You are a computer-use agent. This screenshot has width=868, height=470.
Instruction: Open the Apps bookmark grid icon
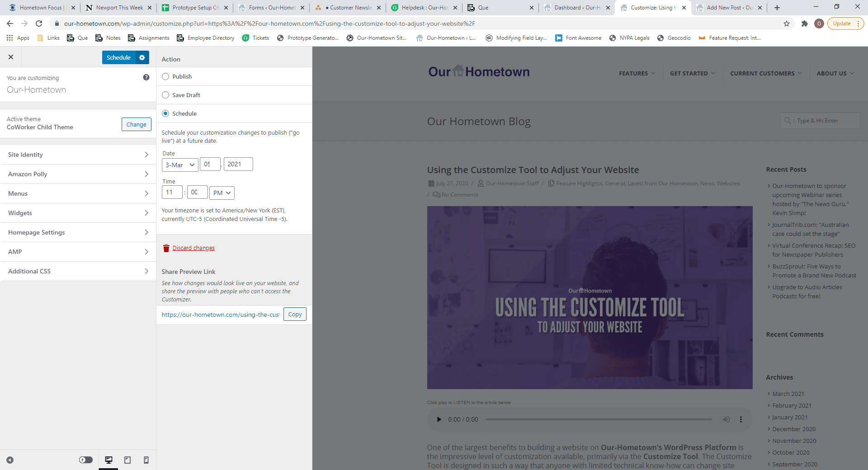click(9, 38)
